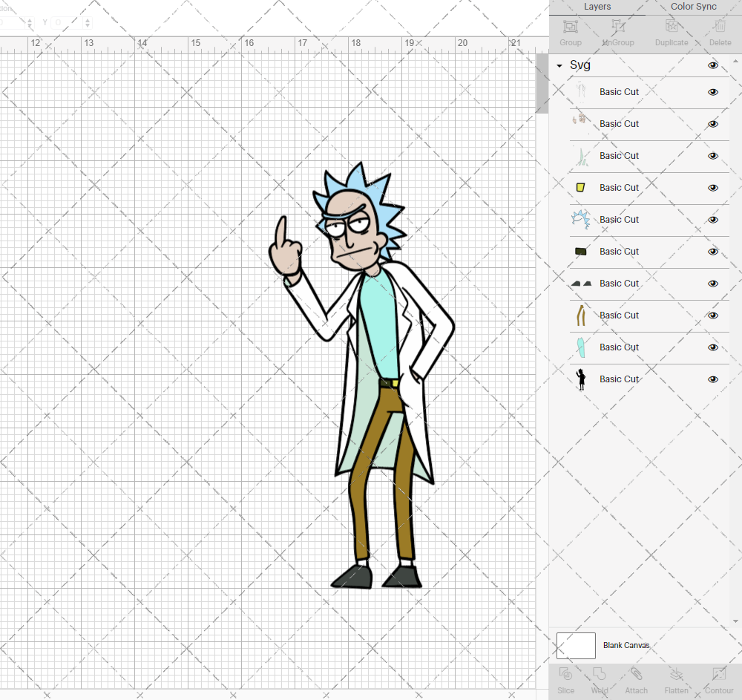Toggle visibility of the yellow shape layer
Viewport: 742px width, 700px height.
pyautogui.click(x=712, y=188)
